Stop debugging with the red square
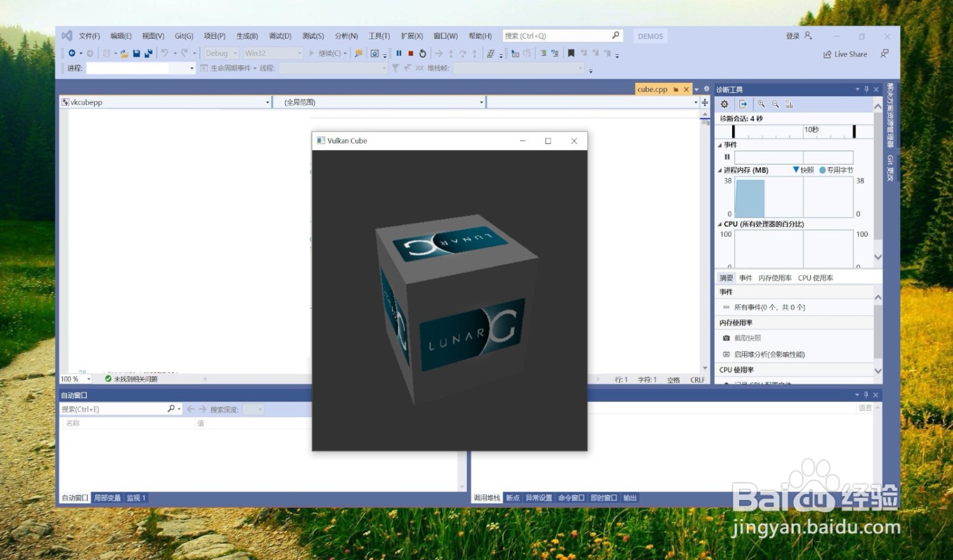This screenshot has height=560, width=953. point(411,54)
